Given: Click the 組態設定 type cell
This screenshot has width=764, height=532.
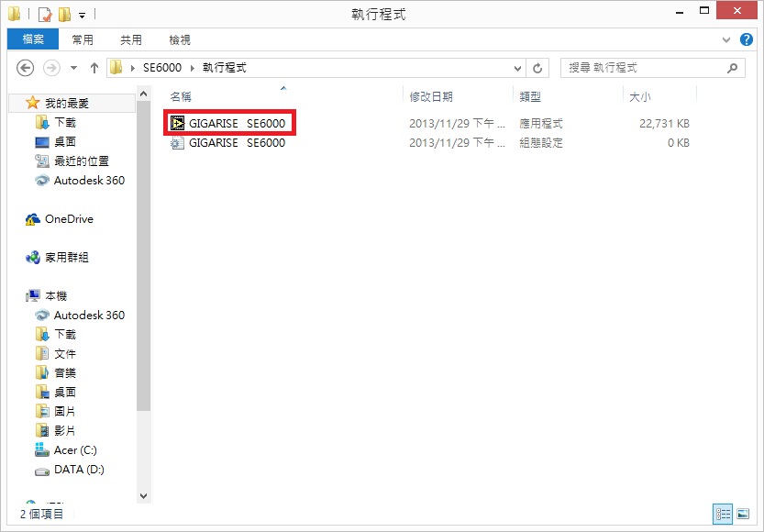Looking at the screenshot, I should (541, 143).
